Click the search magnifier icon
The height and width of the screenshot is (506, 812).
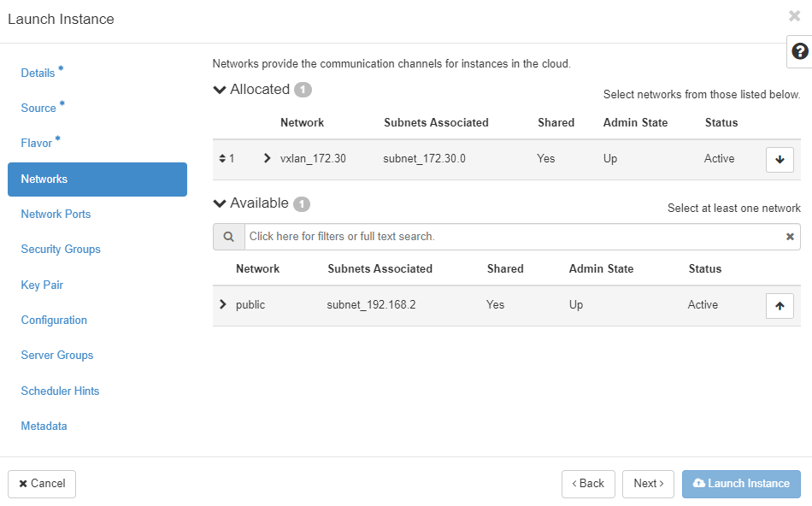(228, 237)
